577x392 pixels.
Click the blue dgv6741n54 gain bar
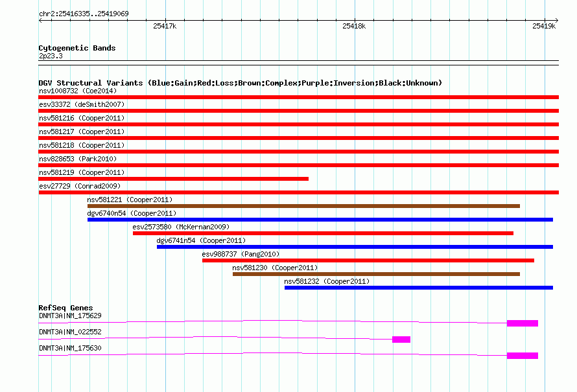[x=355, y=247]
